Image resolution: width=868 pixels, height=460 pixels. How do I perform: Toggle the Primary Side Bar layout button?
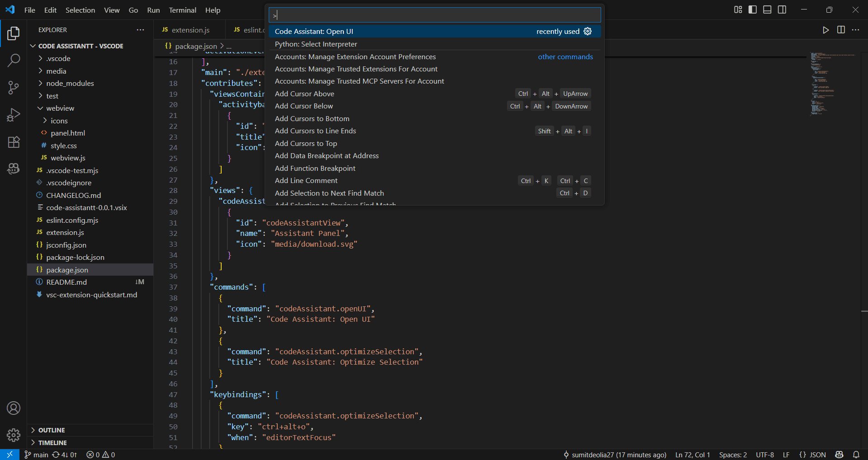point(753,9)
